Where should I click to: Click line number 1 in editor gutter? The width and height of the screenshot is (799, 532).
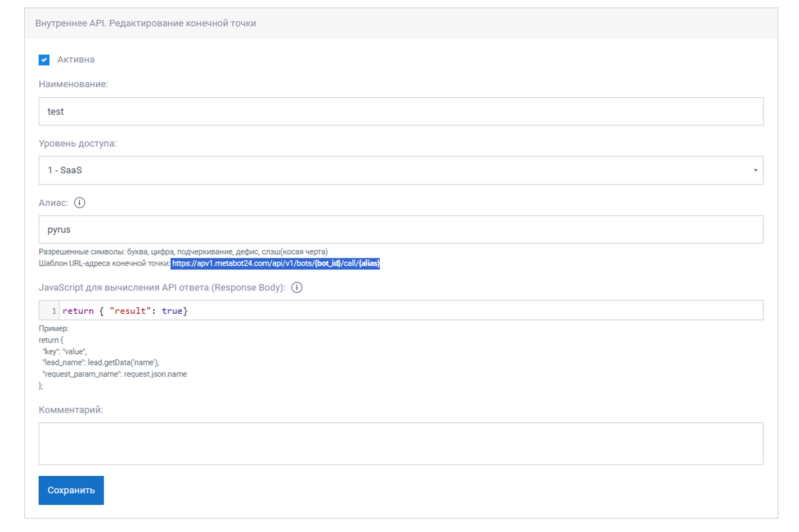point(54,311)
